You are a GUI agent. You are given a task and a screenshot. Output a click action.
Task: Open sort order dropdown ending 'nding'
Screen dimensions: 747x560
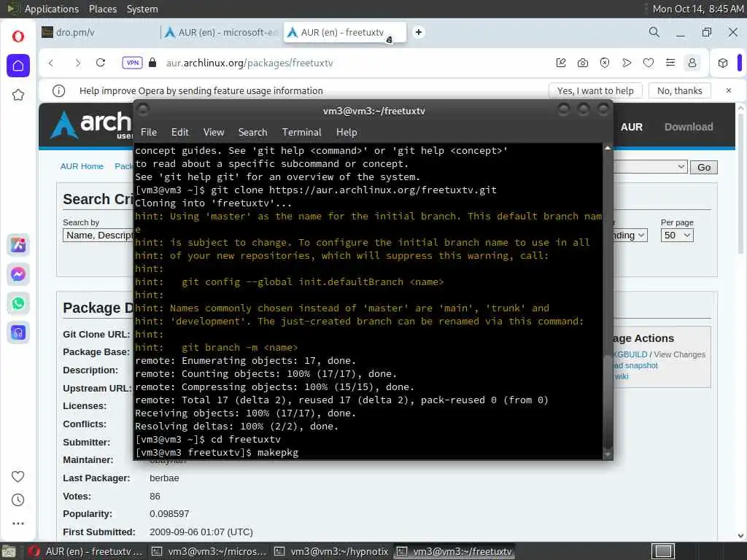coord(630,236)
